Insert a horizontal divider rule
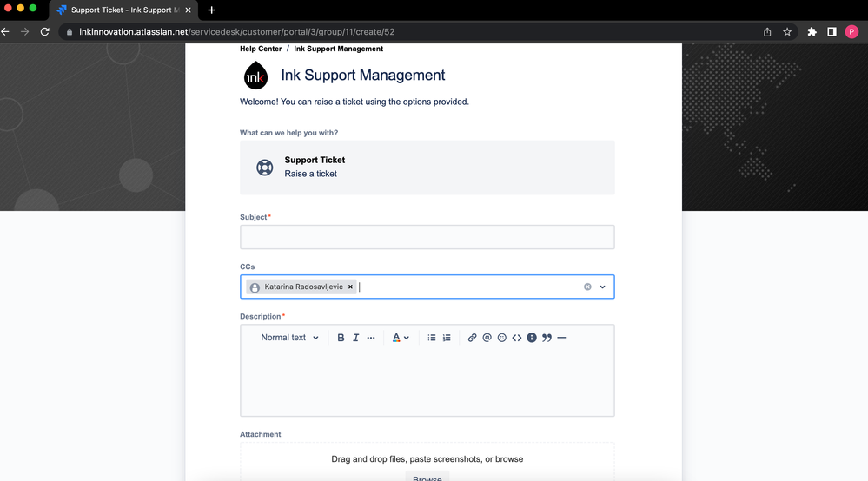The width and height of the screenshot is (868, 481). pyautogui.click(x=562, y=338)
